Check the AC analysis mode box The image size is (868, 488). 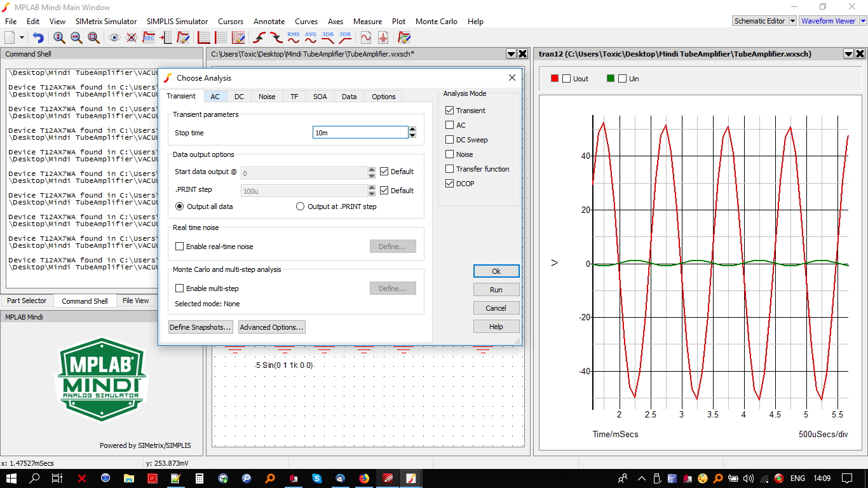click(x=450, y=125)
